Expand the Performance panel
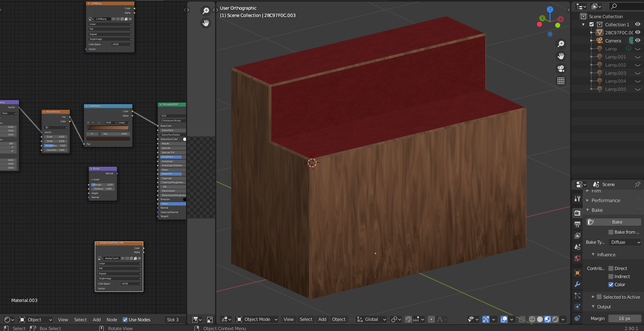This screenshot has width=644, height=331. tap(605, 201)
